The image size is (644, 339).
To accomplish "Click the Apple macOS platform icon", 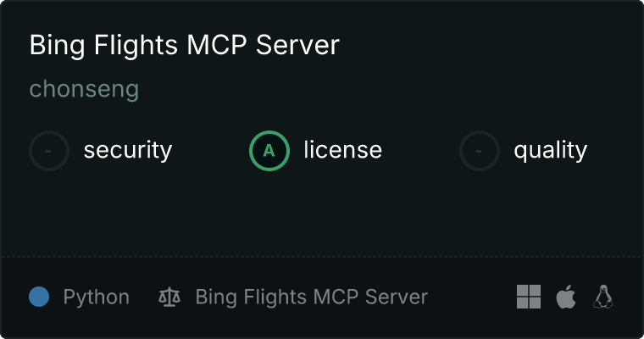I will coord(566,297).
